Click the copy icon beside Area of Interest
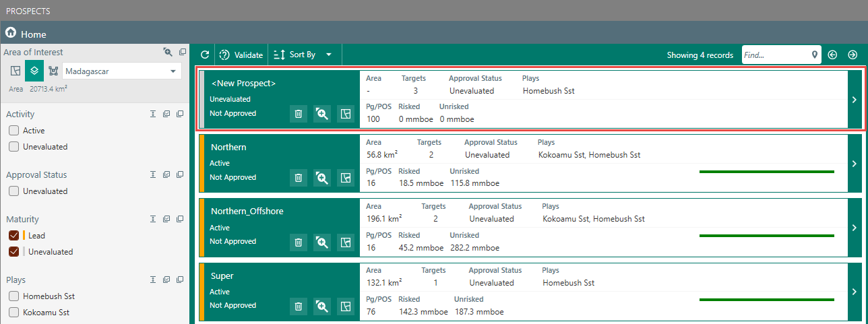This screenshot has width=868, height=324. 183,52
